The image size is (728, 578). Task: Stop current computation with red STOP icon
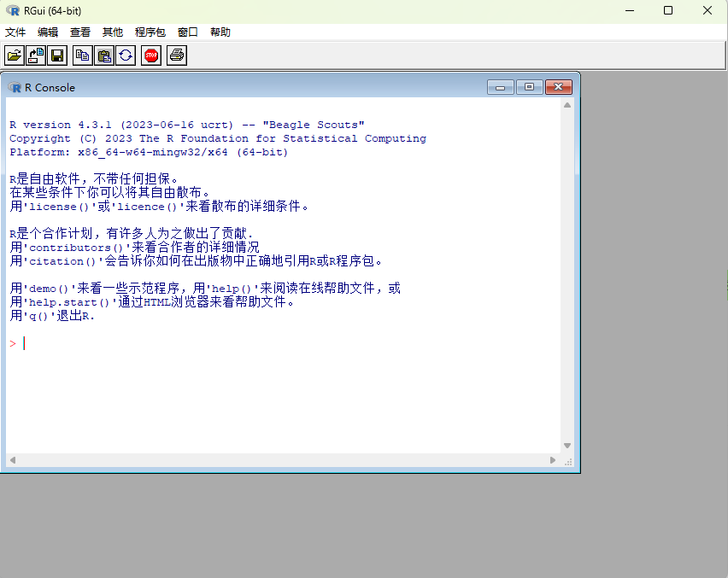(x=151, y=55)
